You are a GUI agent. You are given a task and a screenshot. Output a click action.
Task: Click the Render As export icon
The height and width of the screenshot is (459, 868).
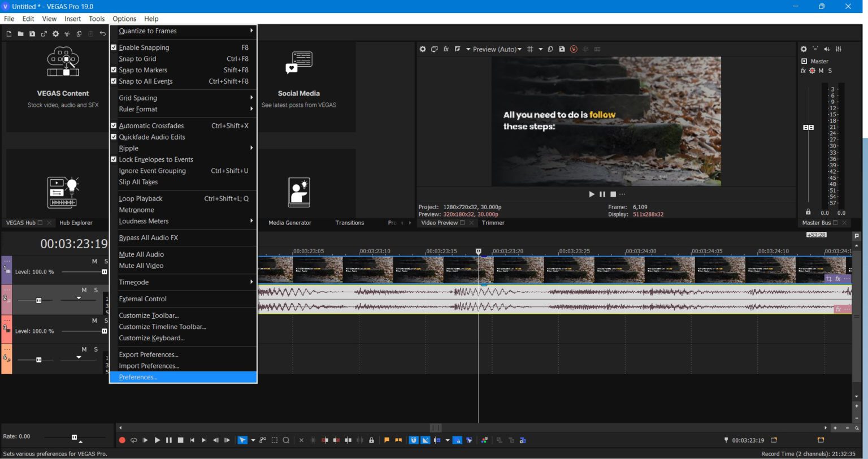point(44,34)
